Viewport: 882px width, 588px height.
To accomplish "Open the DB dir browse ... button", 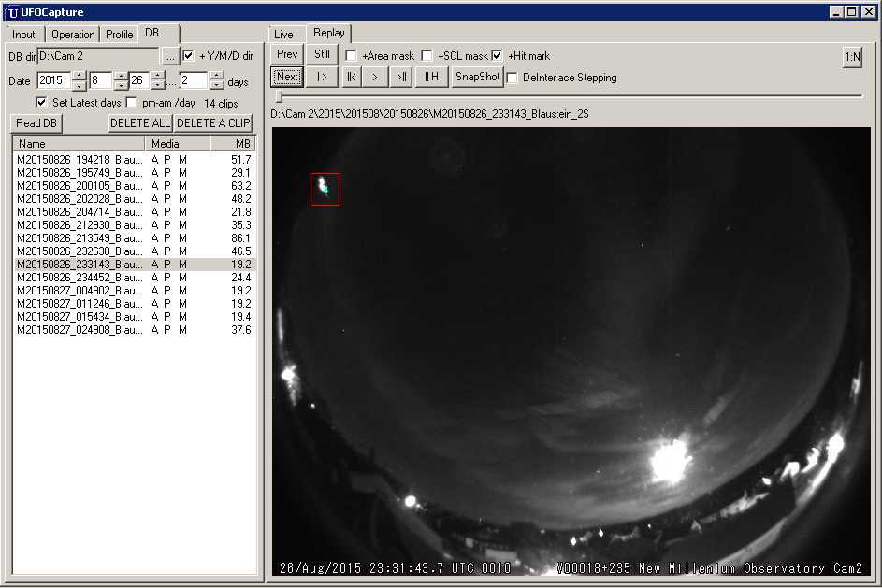I will (x=170, y=56).
